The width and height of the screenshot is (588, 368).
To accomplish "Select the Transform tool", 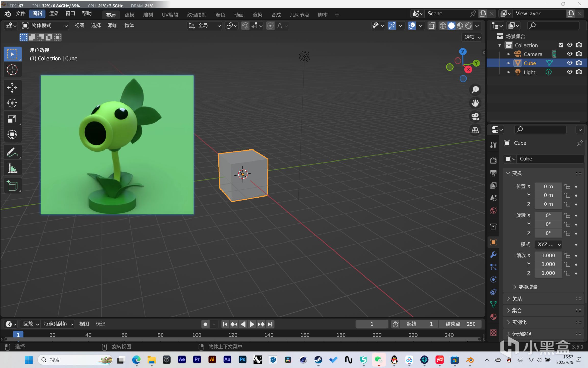I will click(x=12, y=134).
